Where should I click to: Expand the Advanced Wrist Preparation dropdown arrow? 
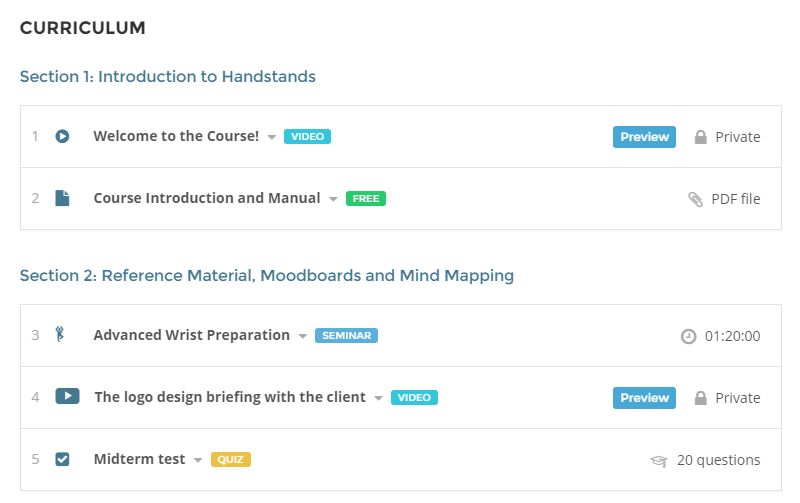303,336
